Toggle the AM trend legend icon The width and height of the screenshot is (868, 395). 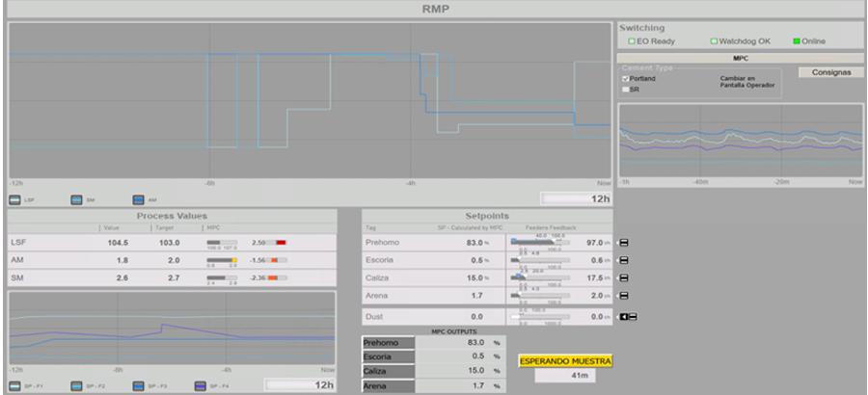140,200
